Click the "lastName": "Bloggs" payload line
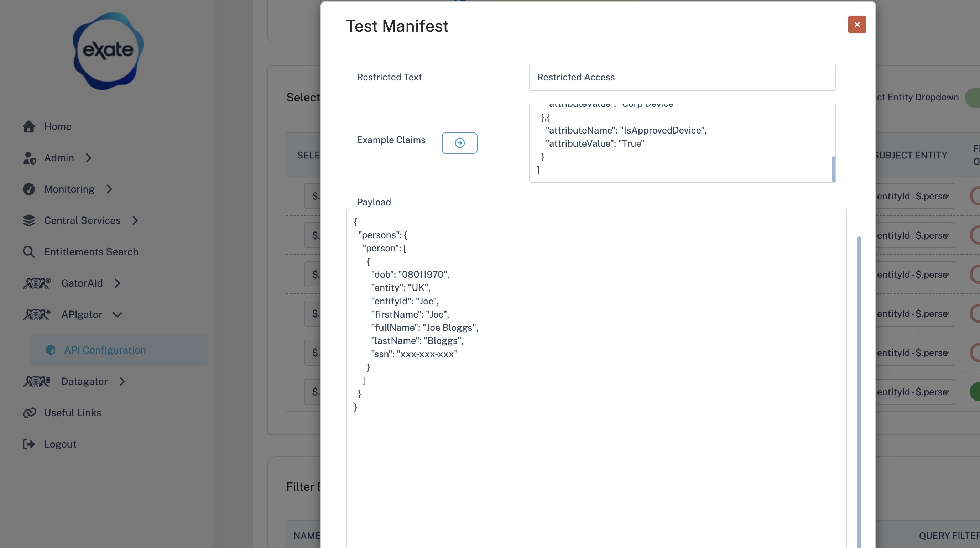The height and width of the screenshot is (548, 980). 417,341
